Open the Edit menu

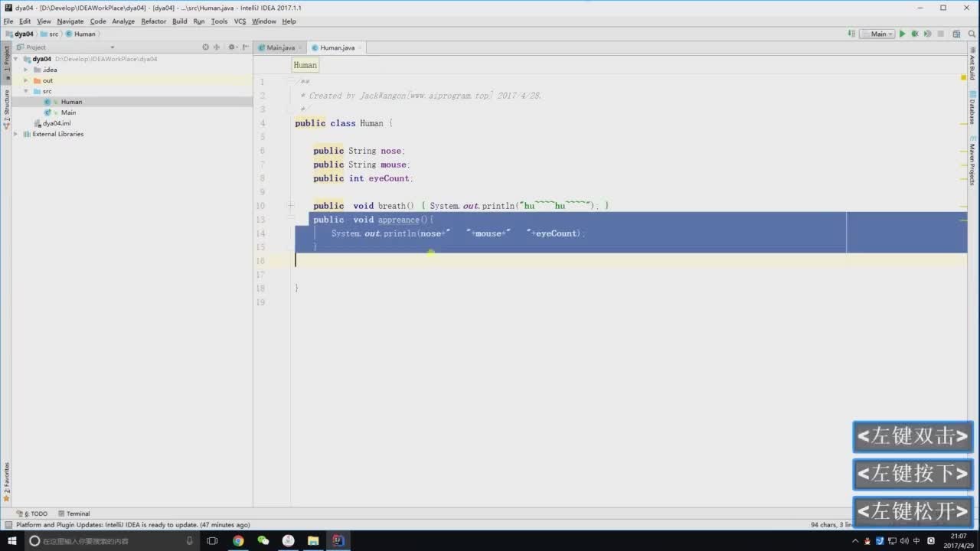coord(25,21)
